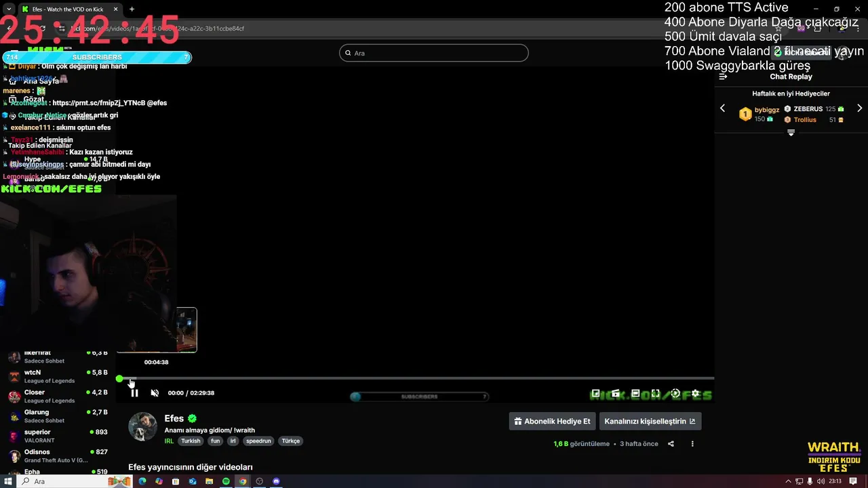
Task: Switch the player to theater mode
Action: tap(635, 393)
